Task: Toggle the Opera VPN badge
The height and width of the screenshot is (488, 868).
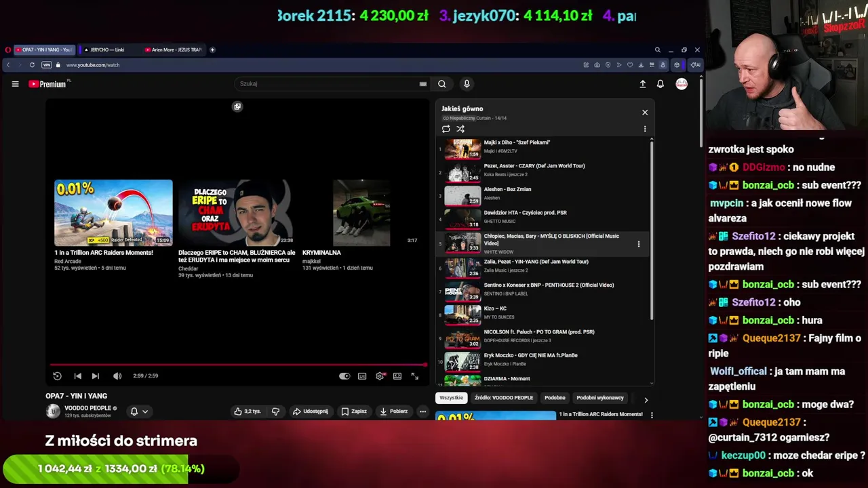Action: point(46,65)
